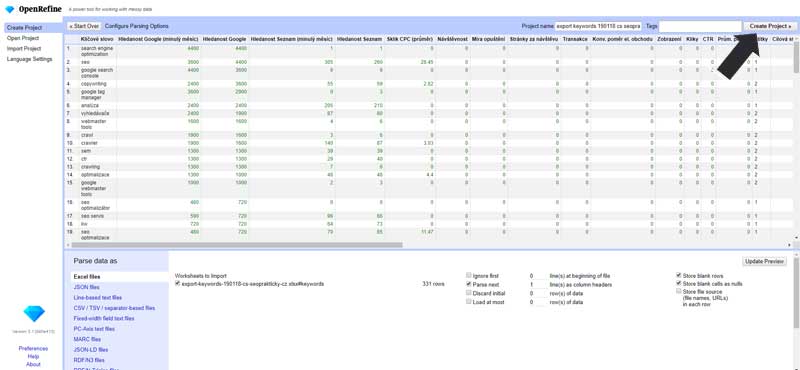Toggle the Ignore first lines checkbox
The image size is (800, 370).
point(468,276)
